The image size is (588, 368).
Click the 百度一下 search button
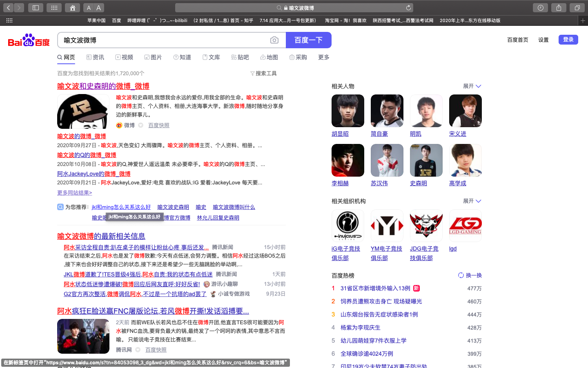(x=309, y=40)
